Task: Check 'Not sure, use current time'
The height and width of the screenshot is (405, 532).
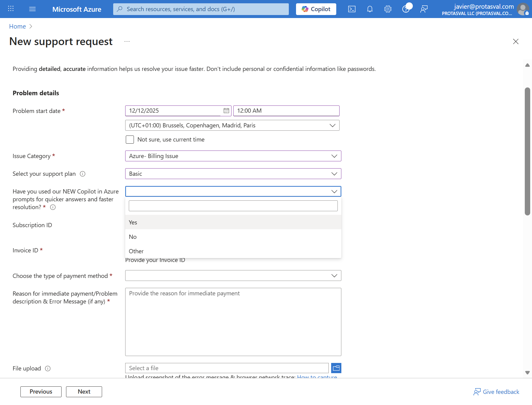Action: (130, 139)
